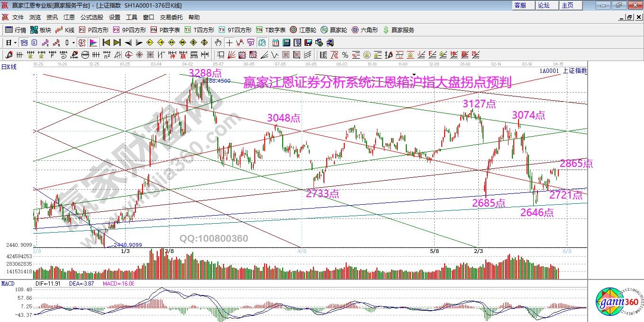
Task: Click the floppy disk save icon
Action: point(308,43)
